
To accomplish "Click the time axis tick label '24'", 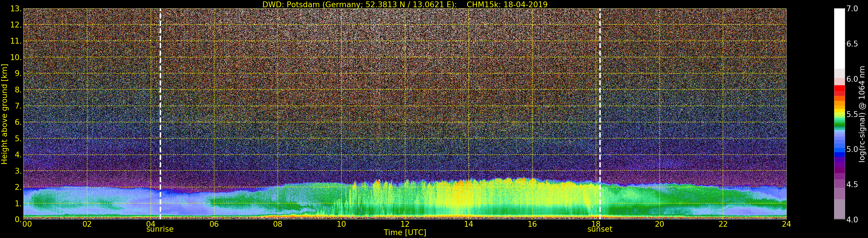I will coord(786,224).
